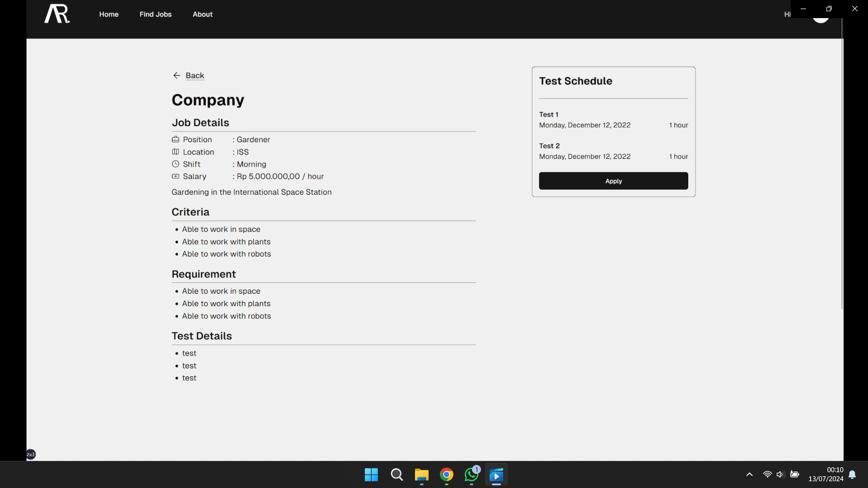This screenshot has width=868, height=488.
Task: Click the AR logo in navbar
Action: coord(57,14)
